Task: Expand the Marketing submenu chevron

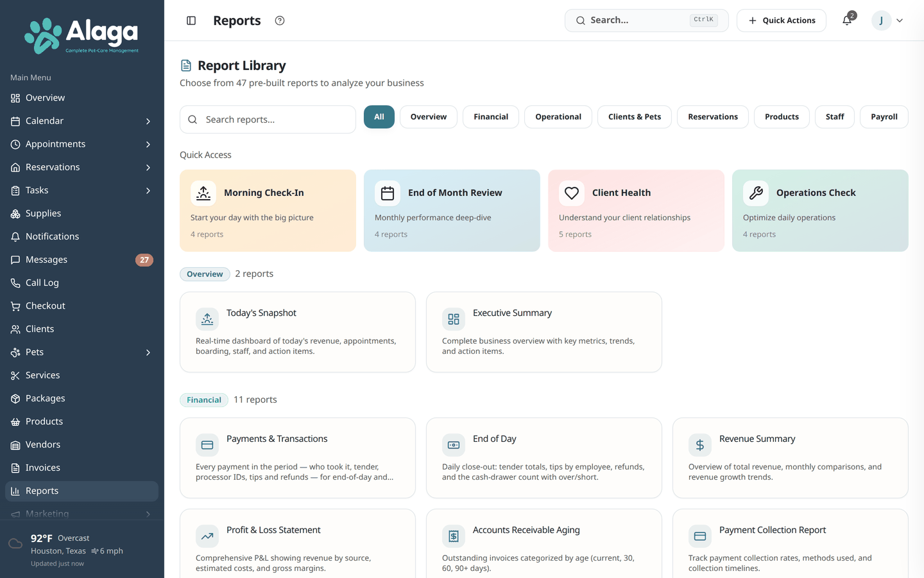Action: coord(148,514)
